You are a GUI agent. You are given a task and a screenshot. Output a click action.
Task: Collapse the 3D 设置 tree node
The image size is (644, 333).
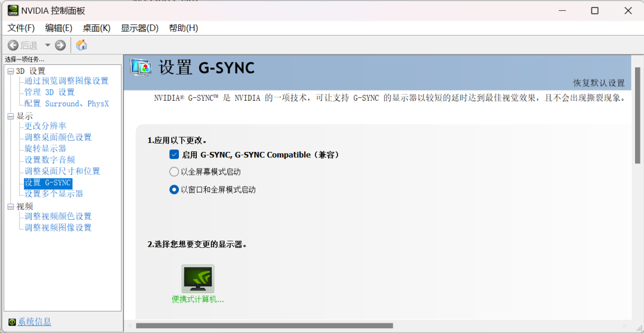tap(11, 71)
